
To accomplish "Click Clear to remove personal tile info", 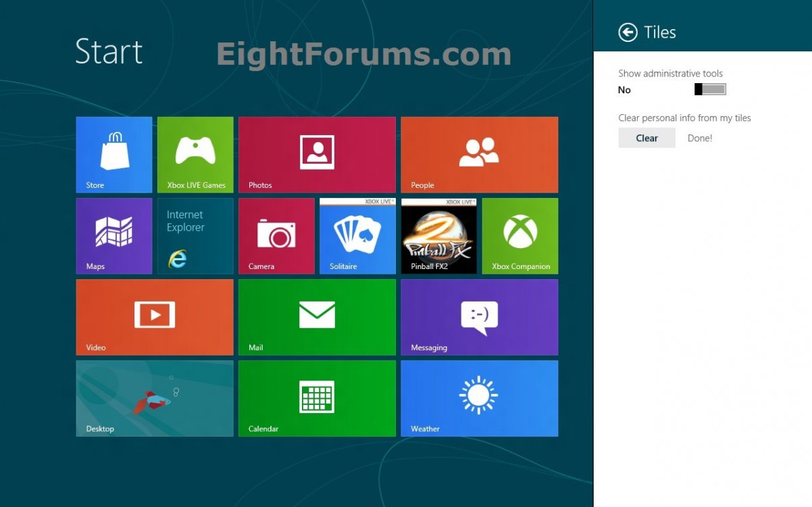I will [x=646, y=138].
